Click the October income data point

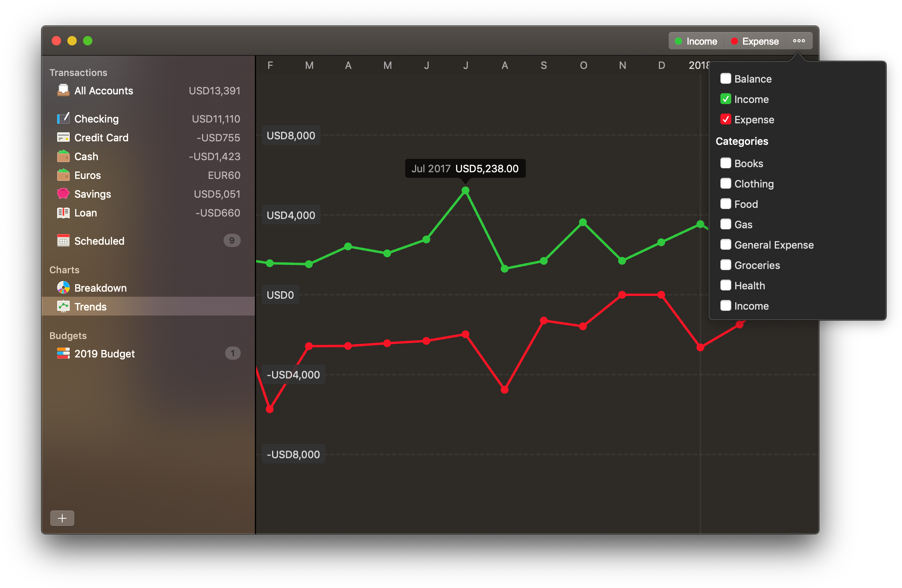click(x=583, y=222)
